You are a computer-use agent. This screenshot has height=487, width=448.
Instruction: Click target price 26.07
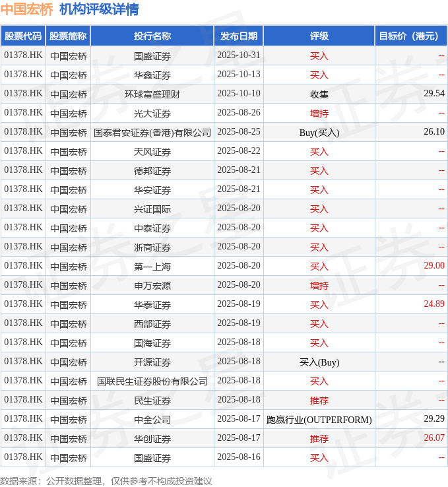(434, 438)
